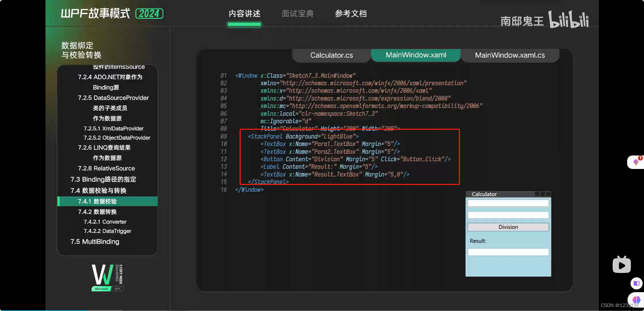
Task: Open 7.4 数据校验与转换 chapter
Action: (98, 191)
